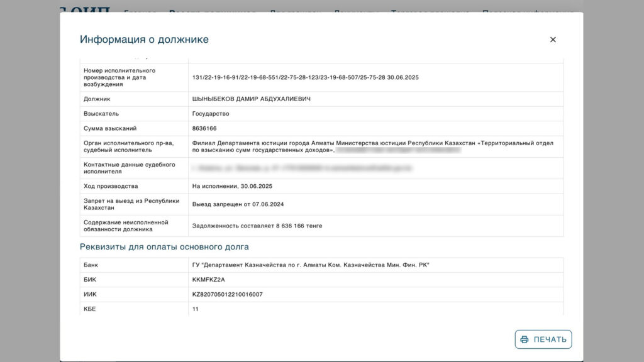Select the recovery sum 8636166
Screen dimensions: 644x362
point(204,128)
